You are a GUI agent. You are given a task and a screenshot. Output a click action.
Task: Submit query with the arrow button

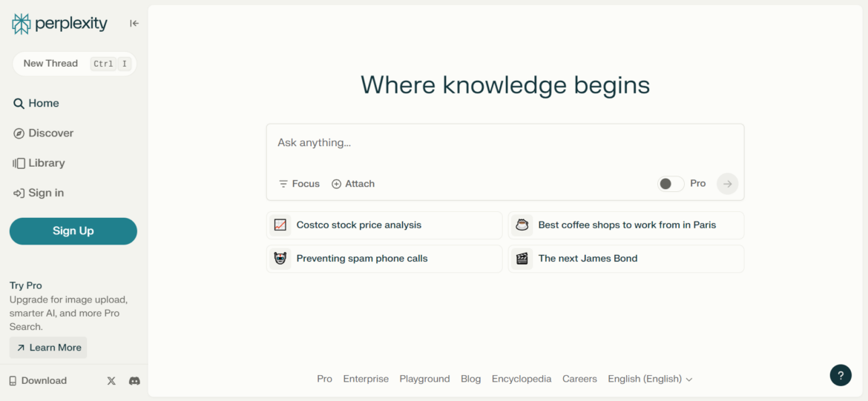727,184
